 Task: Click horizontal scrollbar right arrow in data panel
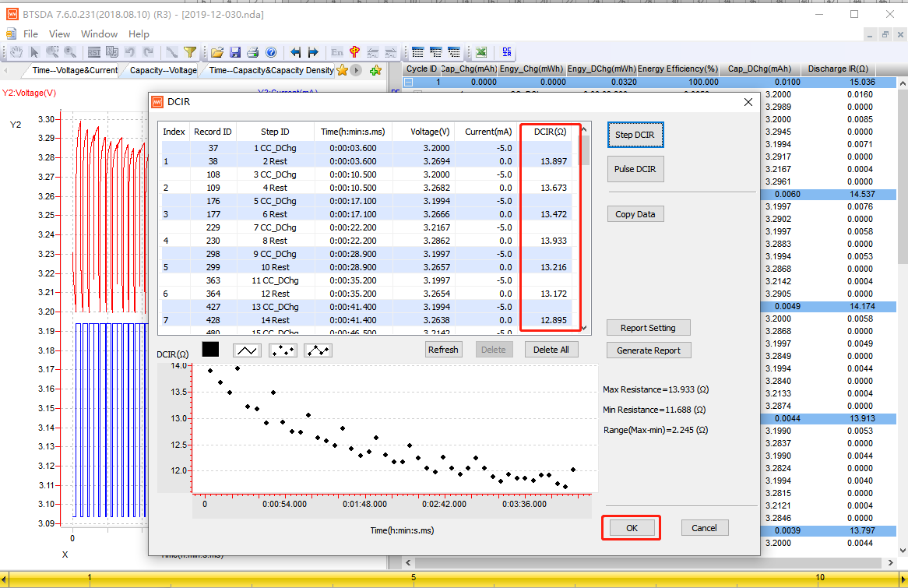(891, 562)
